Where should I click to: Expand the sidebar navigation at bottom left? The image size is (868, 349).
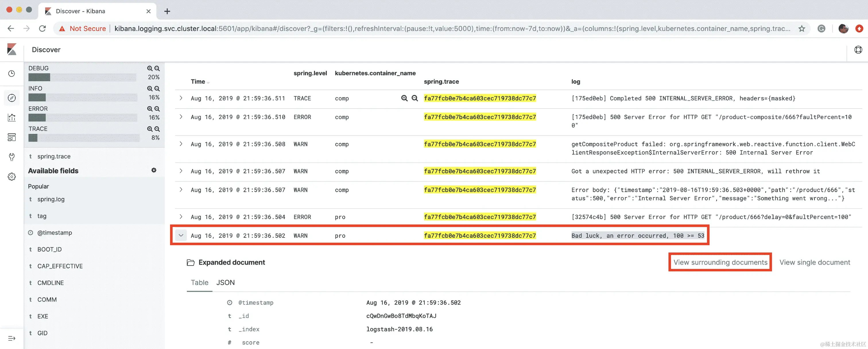click(12, 338)
